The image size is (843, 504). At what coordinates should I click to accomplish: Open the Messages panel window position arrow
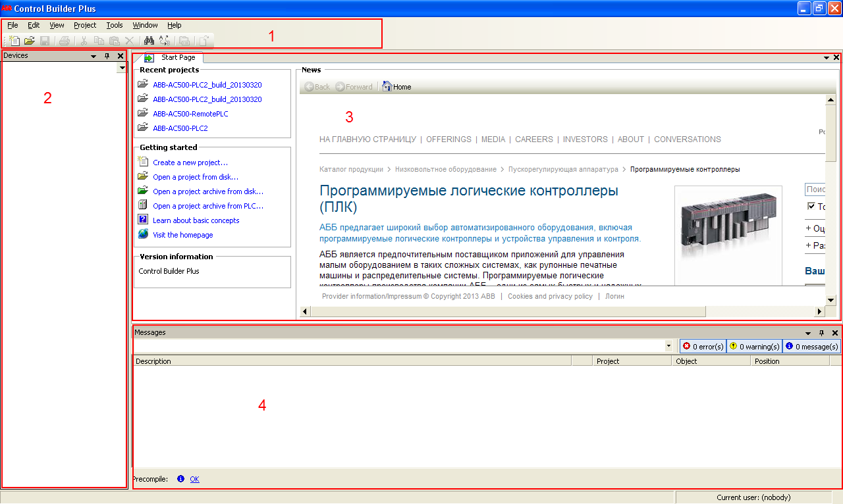pyautogui.click(x=808, y=333)
